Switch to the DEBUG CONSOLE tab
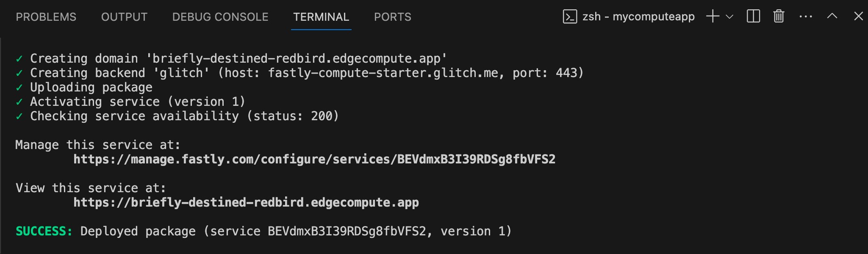 pos(220,17)
